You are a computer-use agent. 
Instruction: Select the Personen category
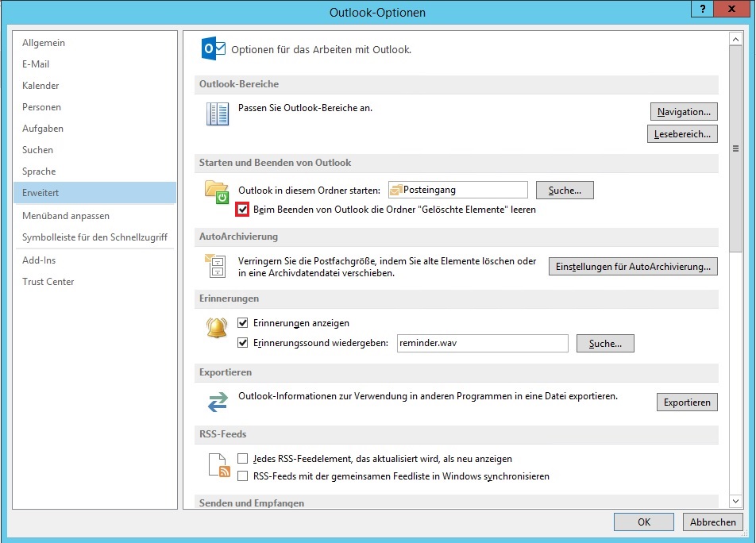click(94, 107)
